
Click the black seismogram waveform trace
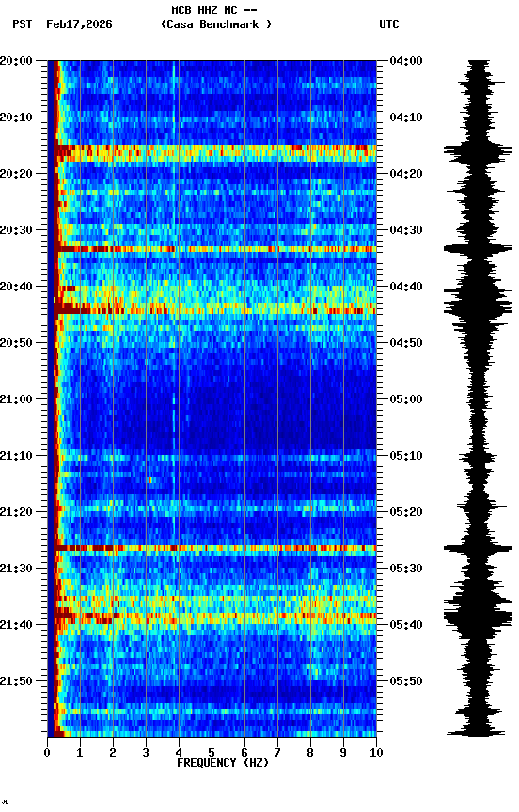(x=478, y=398)
